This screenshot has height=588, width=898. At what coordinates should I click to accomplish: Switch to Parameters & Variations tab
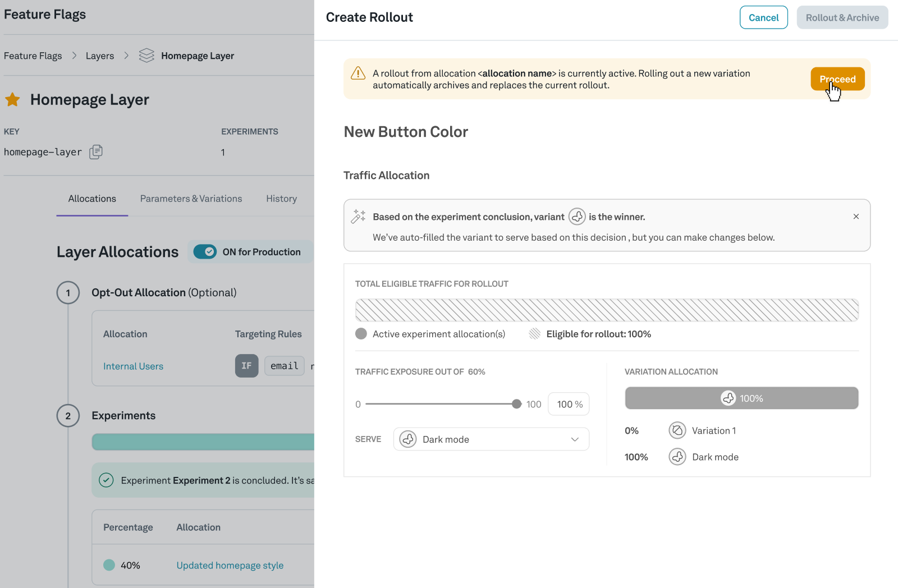point(191,199)
